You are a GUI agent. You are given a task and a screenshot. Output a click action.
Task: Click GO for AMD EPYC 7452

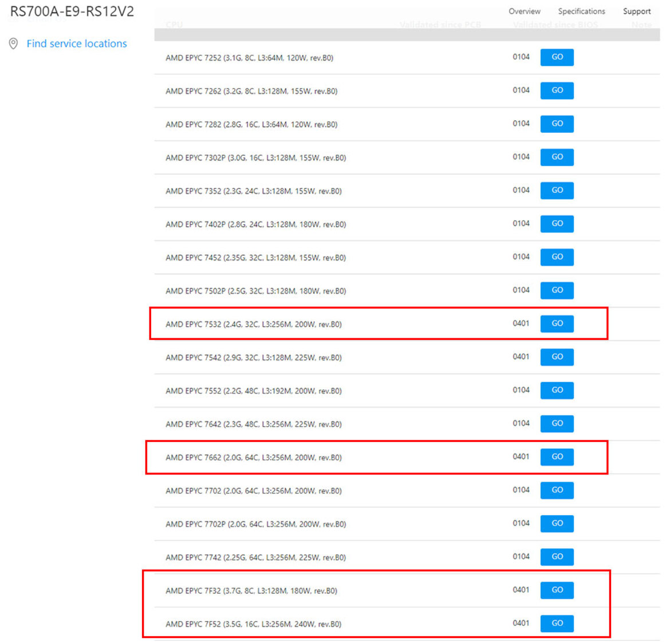tap(557, 257)
